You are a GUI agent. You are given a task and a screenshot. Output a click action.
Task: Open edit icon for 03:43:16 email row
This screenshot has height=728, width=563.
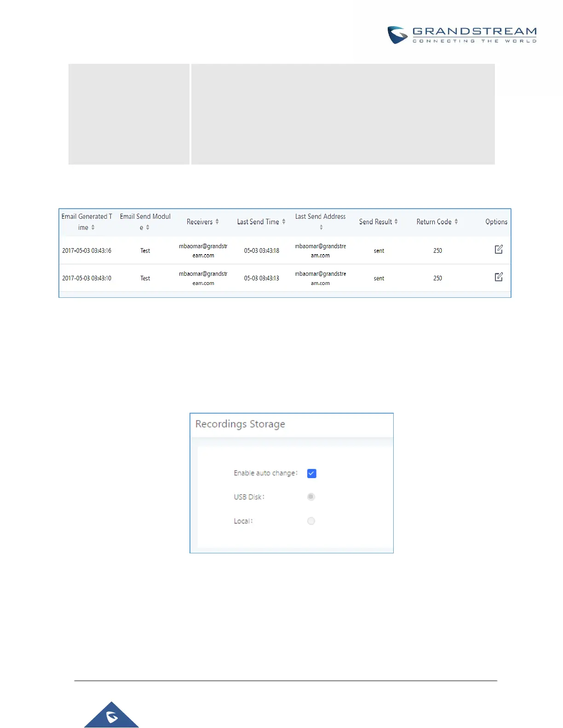(499, 249)
